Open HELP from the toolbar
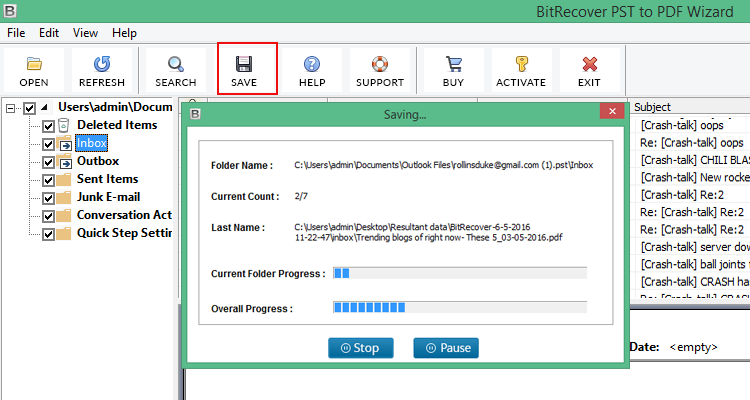 pyautogui.click(x=312, y=70)
